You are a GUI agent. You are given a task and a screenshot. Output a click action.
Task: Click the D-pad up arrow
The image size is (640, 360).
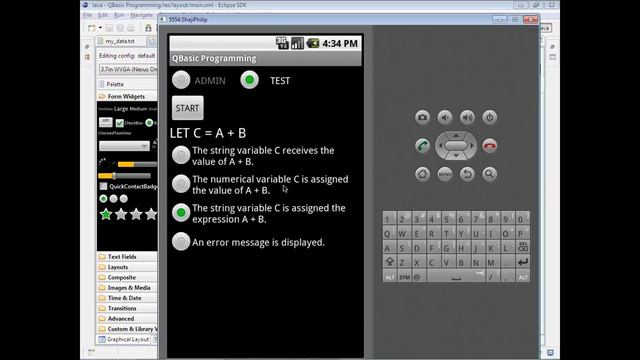click(456, 135)
